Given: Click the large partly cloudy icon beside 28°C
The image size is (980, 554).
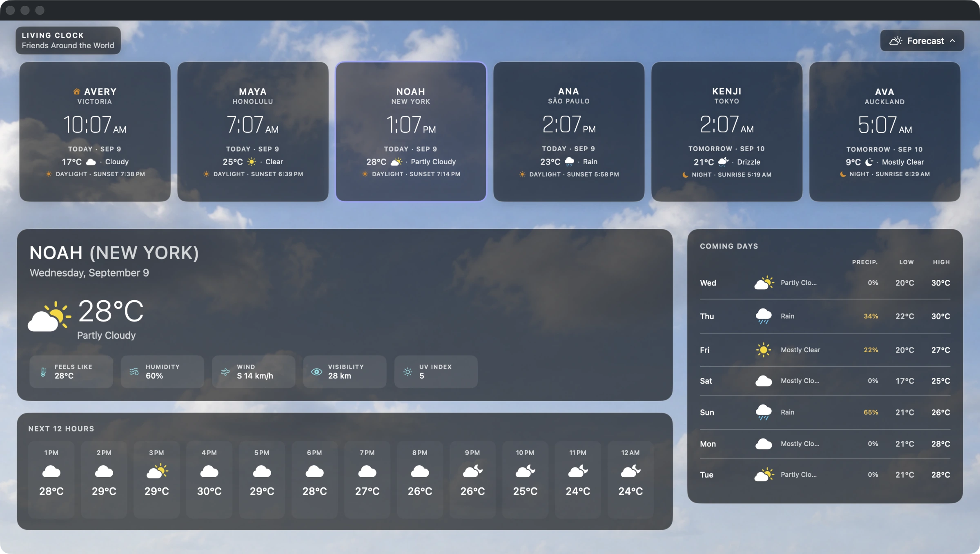Looking at the screenshot, I should 49,316.
